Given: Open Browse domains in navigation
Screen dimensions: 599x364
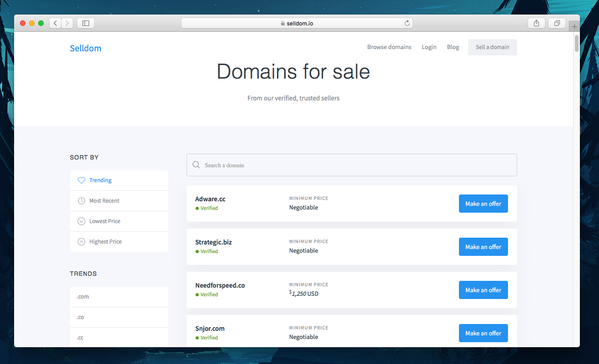Looking at the screenshot, I should 389,47.
